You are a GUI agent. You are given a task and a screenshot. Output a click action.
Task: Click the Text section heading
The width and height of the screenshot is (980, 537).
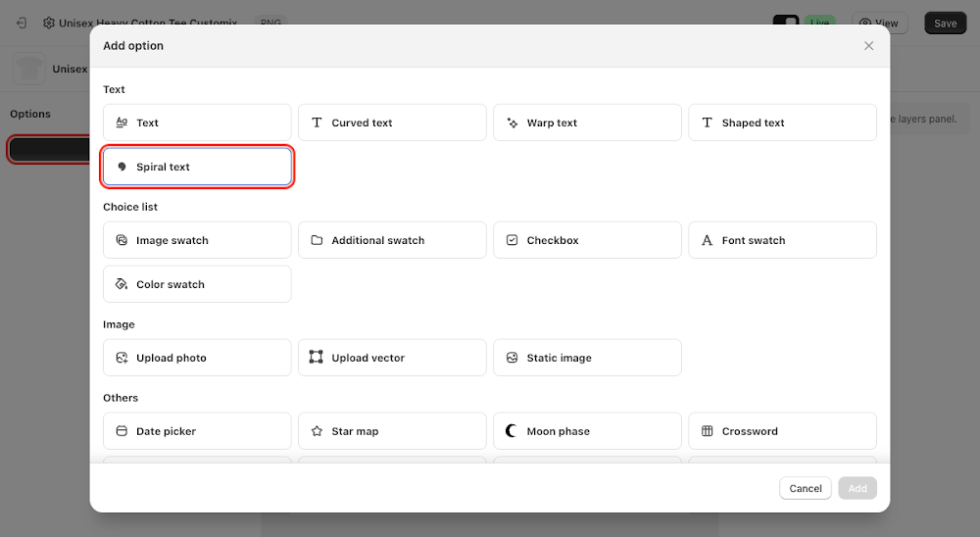[114, 89]
